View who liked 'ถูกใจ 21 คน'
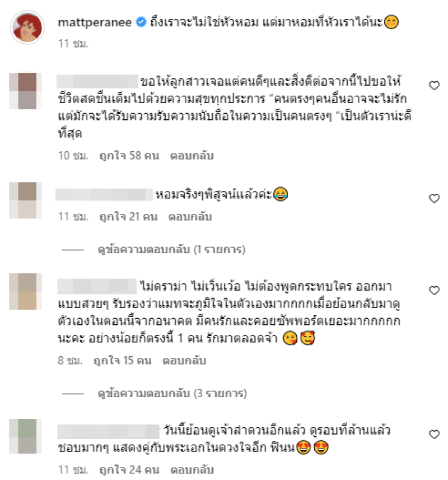The height and width of the screenshot is (480, 448). click(129, 217)
